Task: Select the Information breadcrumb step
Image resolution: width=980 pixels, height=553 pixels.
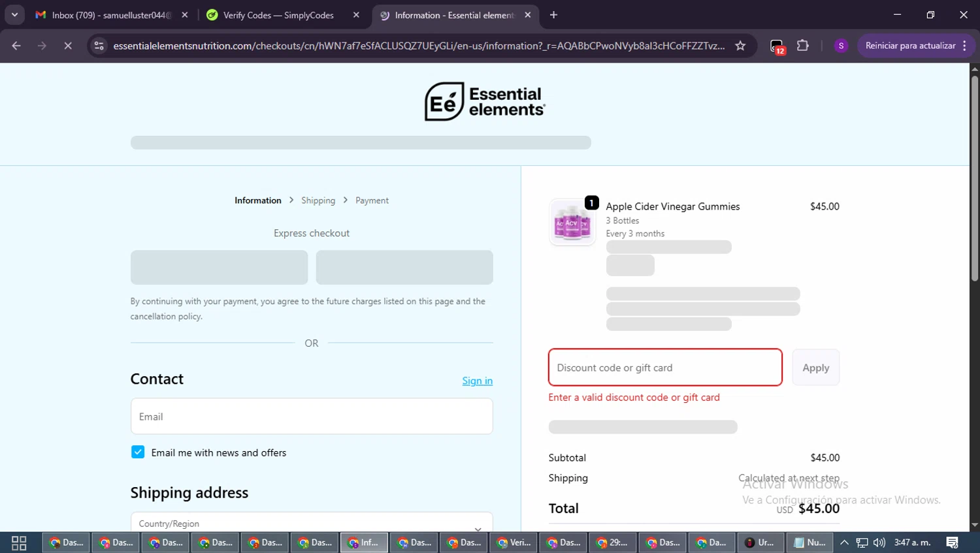Action: [258, 200]
